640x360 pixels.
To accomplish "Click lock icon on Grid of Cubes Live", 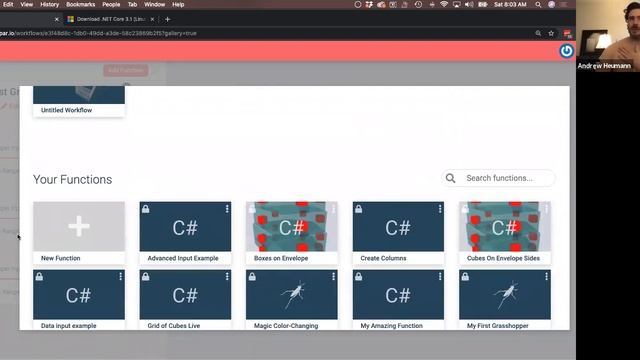I will pos(146,277).
